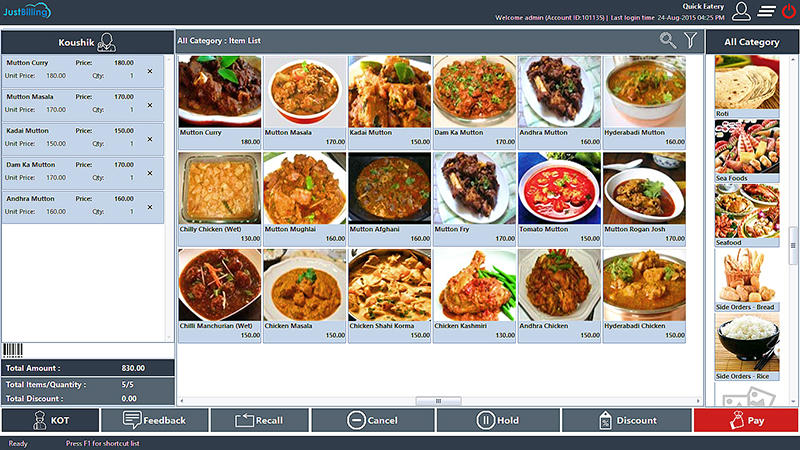Click the category panel vertical scrollbar thumb
The width and height of the screenshot is (800, 450).
(793, 245)
